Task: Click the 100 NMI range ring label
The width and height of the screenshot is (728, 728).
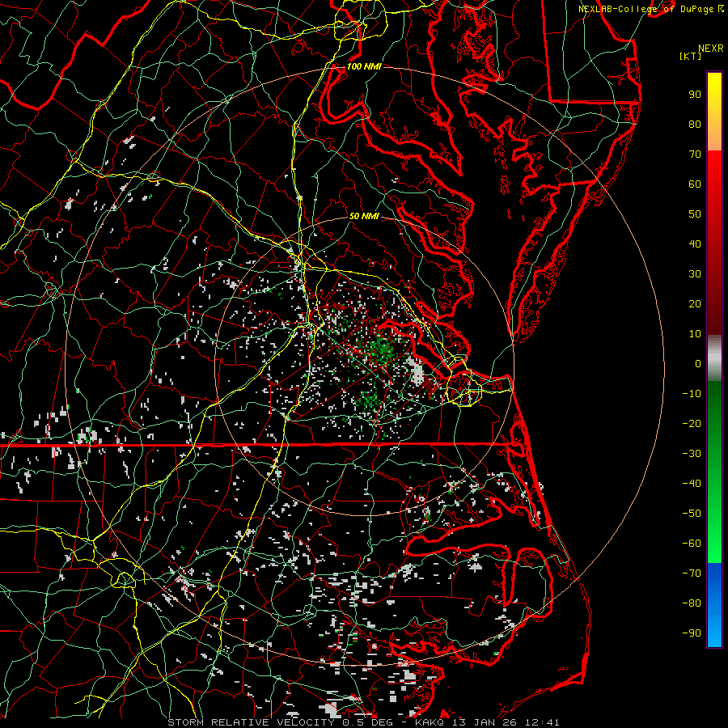Action: pos(364,66)
